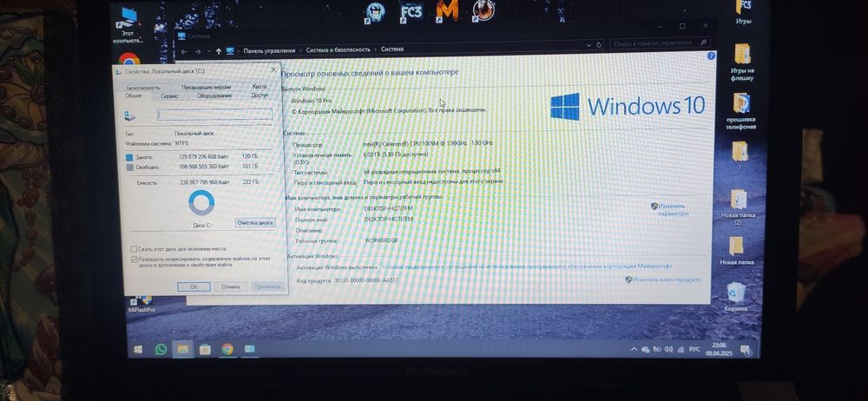
Task: Open the Игры desktop folder
Action: 744,12
